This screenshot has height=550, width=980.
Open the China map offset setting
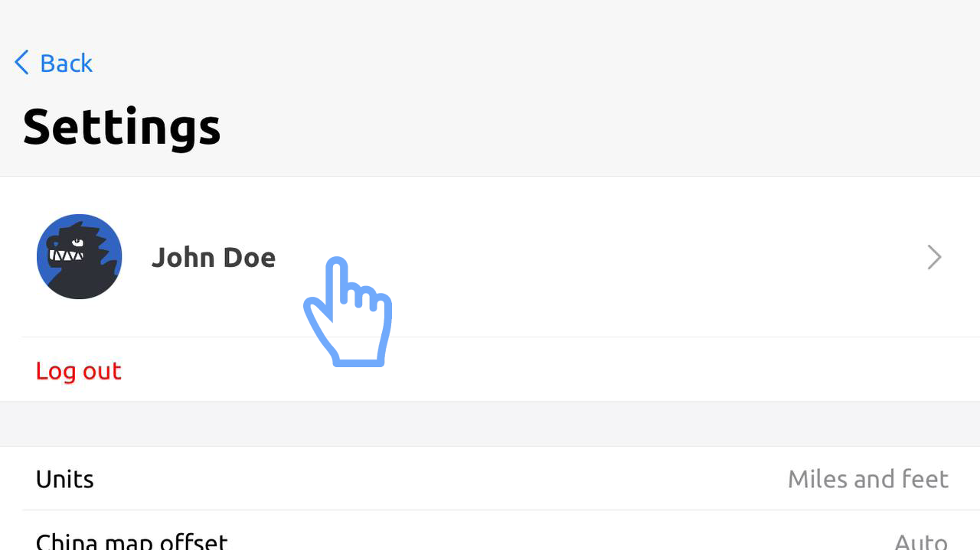click(132, 540)
